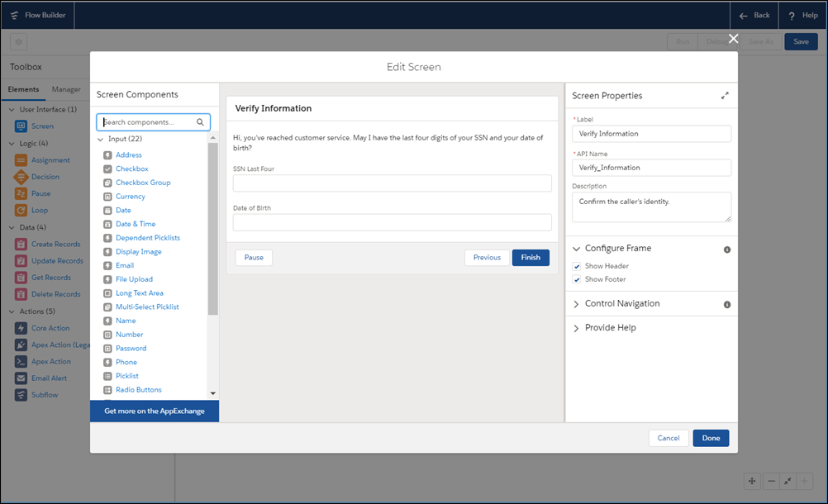This screenshot has height=504, width=828.
Task: Click the Picklist component icon
Action: click(107, 376)
